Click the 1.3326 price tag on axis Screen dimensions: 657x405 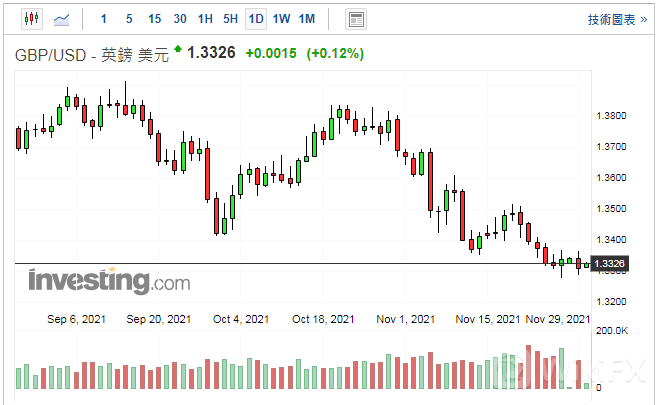point(609,264)
